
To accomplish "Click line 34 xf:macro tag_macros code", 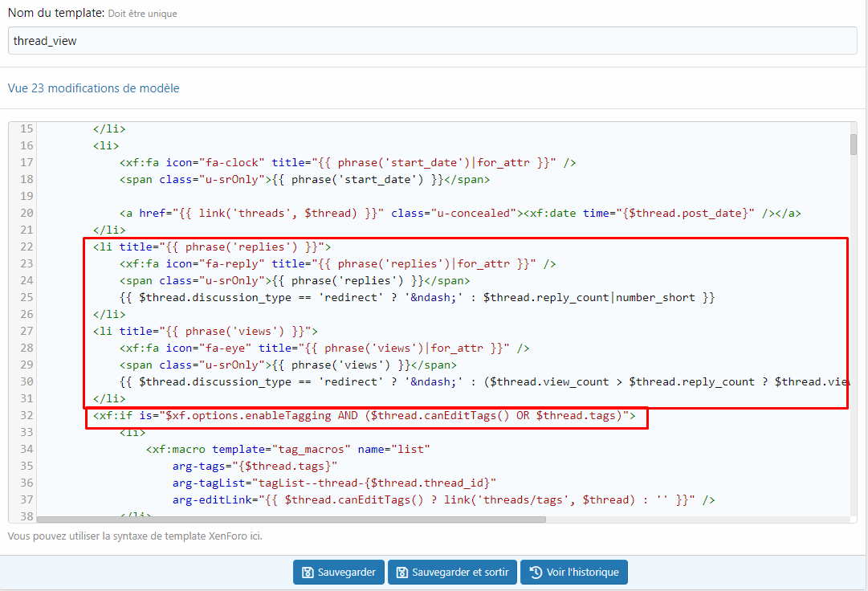I will click(287, 450).
